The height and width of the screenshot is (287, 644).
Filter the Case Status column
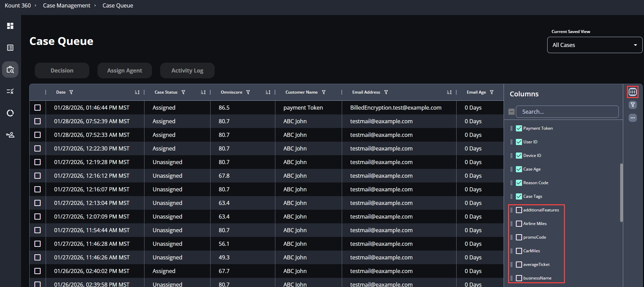(x=183, y=92)
